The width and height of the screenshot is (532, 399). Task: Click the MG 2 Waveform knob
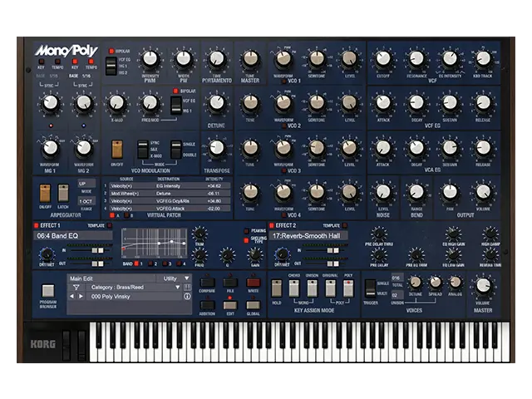pyautogui.click(x=84, y=148)
